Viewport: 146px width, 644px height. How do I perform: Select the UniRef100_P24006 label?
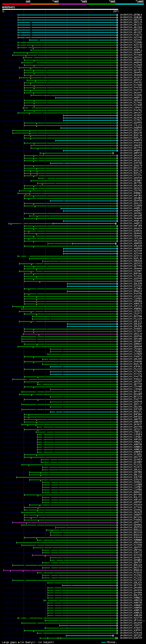131,633
